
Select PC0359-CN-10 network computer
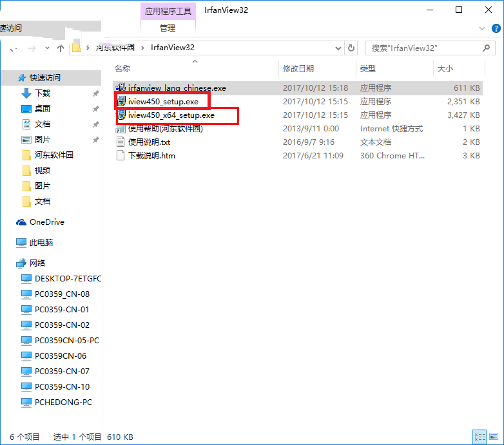tap(62, 386)
